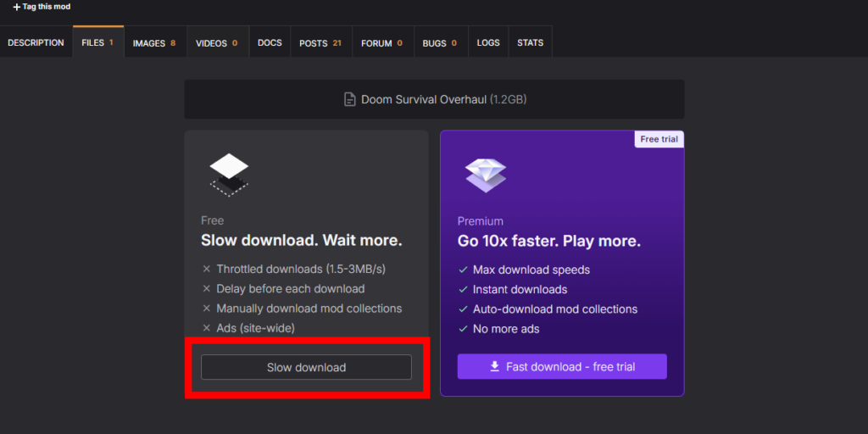Click the Free trial badge on the Premium card
The width and height of the screenshot is (868, 434).
659,139
